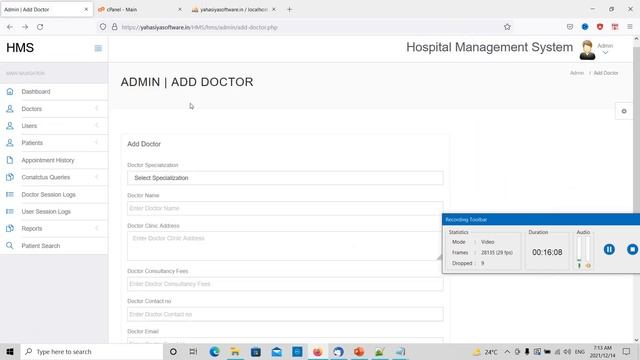
Task: Open a new browser tab
Action: coord(289,9)
